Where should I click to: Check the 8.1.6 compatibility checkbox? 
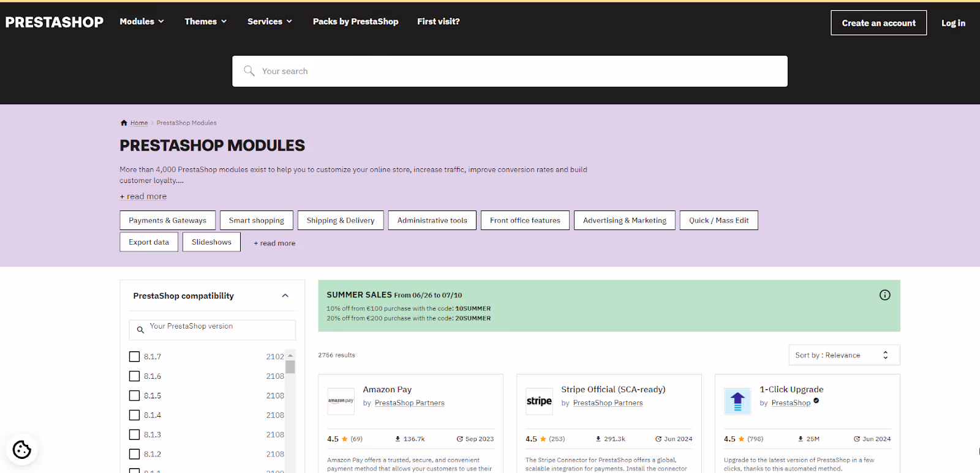click(135, 376)
